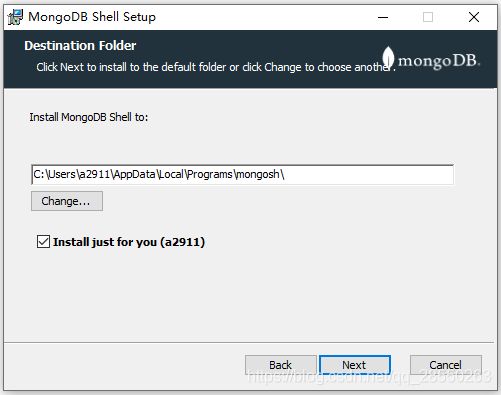Minimize the MongoDB Shell Setup window
501x395 pixels.
pos(383,17)
